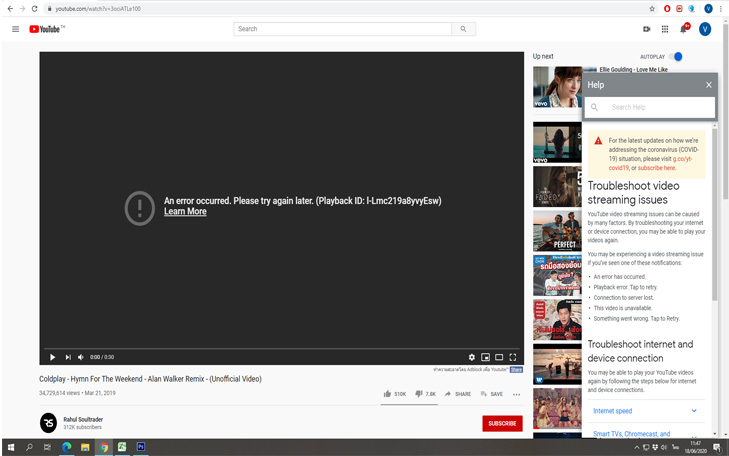Open the Chrome three-dot menu
Screen dimensions: 729x456
coord(721,8)
